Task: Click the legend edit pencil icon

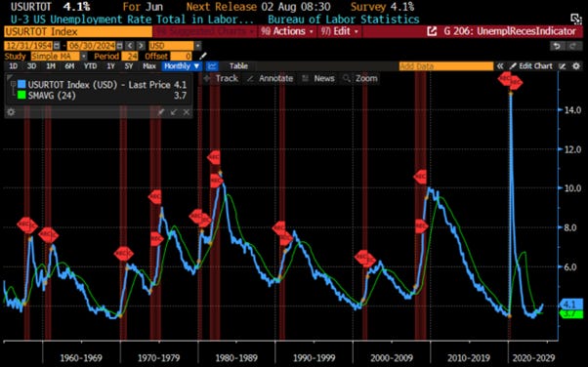Action: pyautogui.click(x=161, y=112)
